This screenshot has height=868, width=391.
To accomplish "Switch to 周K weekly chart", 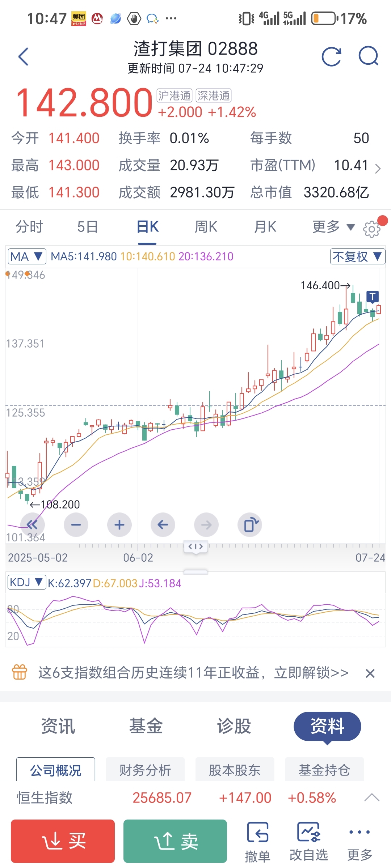I will pos(206,227).
